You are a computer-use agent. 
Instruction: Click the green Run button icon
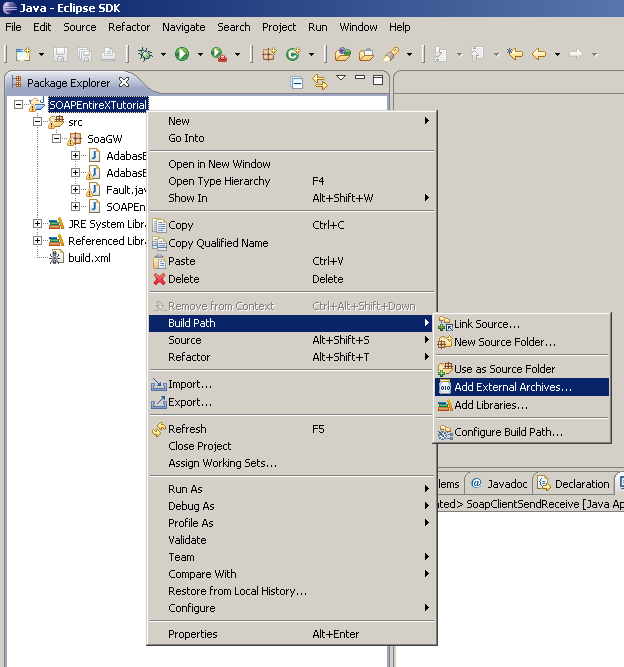(x=182, y=54)
